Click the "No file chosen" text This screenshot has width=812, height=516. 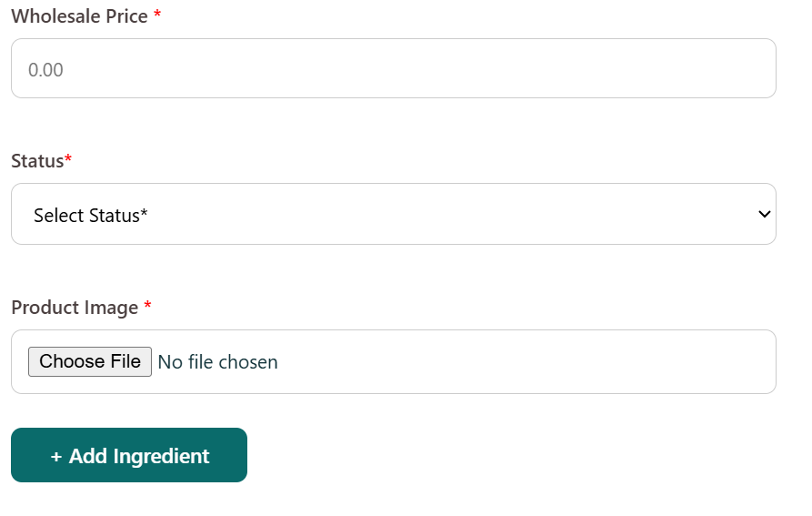(x=218, y=362)
